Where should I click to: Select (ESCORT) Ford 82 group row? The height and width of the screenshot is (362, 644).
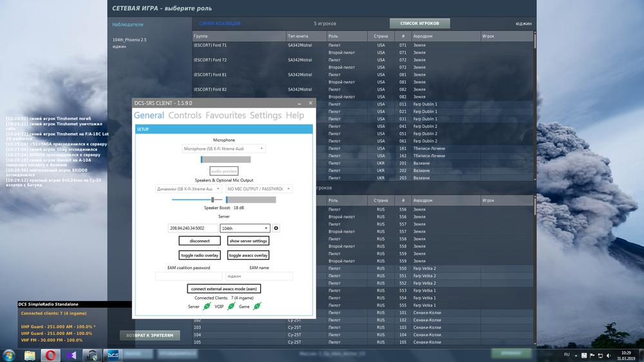point(363,90)
